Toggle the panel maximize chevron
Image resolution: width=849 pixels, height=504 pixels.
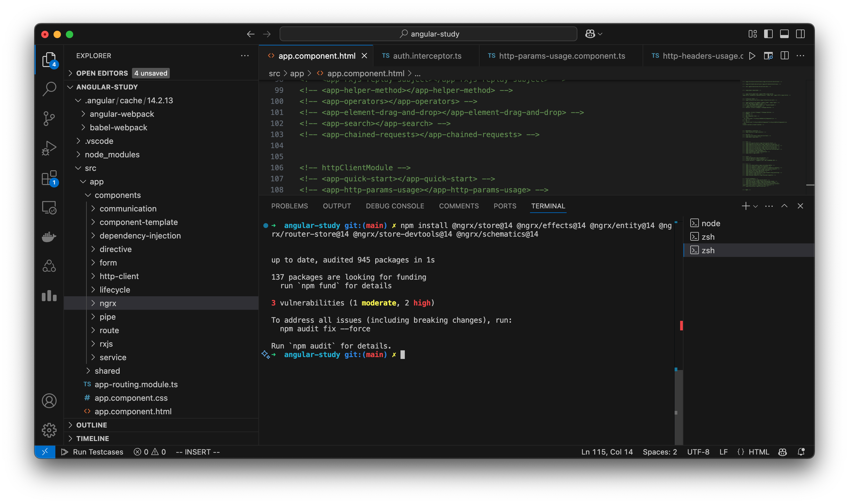pos(784,206)
